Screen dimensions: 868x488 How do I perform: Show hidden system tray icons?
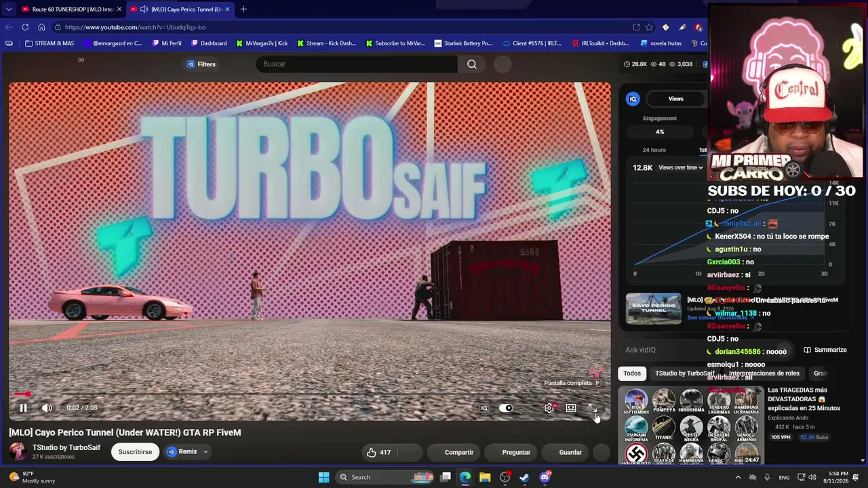click(x=738, y=477)
